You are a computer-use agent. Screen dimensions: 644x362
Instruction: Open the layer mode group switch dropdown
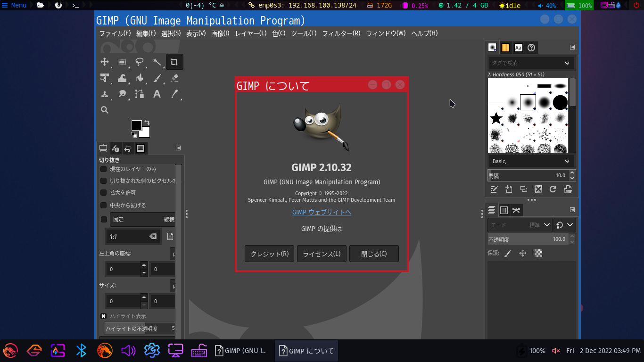pyautogui.click(x=565, y=225)
